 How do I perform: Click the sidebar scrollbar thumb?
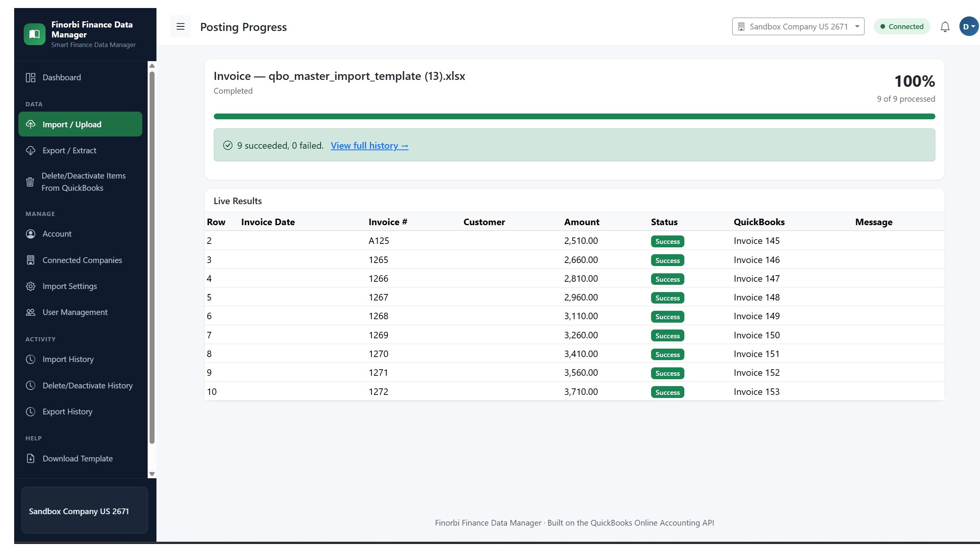pos(152,258)
